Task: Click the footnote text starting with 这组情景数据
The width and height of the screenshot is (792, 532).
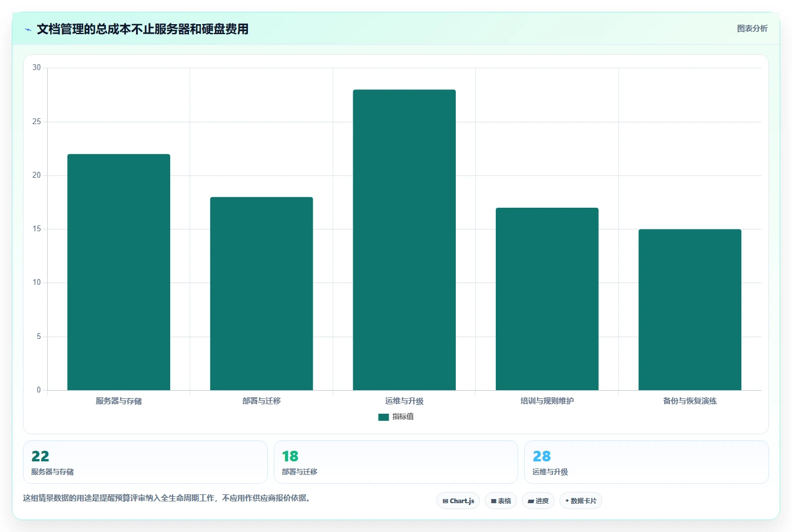Action: tap(167, 498)
